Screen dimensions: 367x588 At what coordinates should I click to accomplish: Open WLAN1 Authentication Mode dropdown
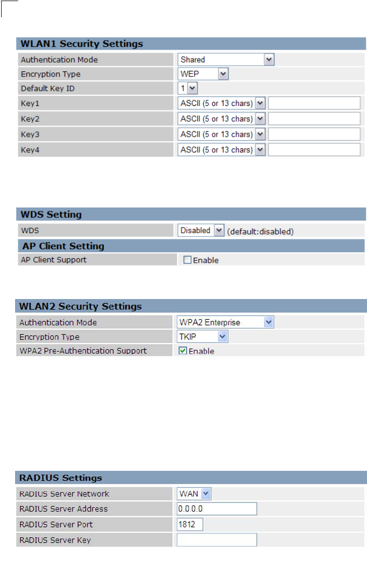click(226, 60)
